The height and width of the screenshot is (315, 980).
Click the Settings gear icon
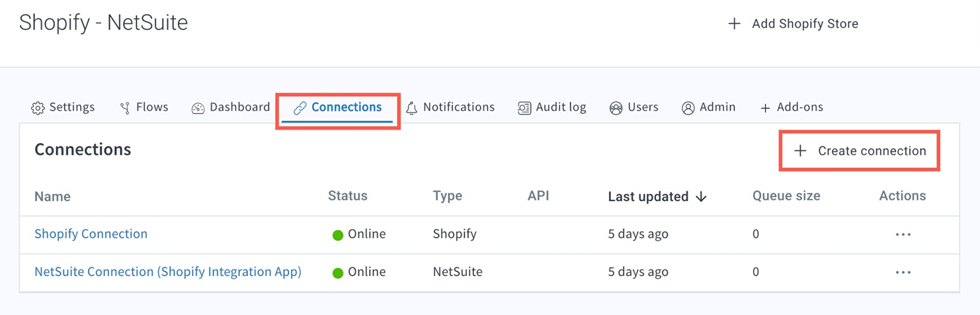pos(38,108)
